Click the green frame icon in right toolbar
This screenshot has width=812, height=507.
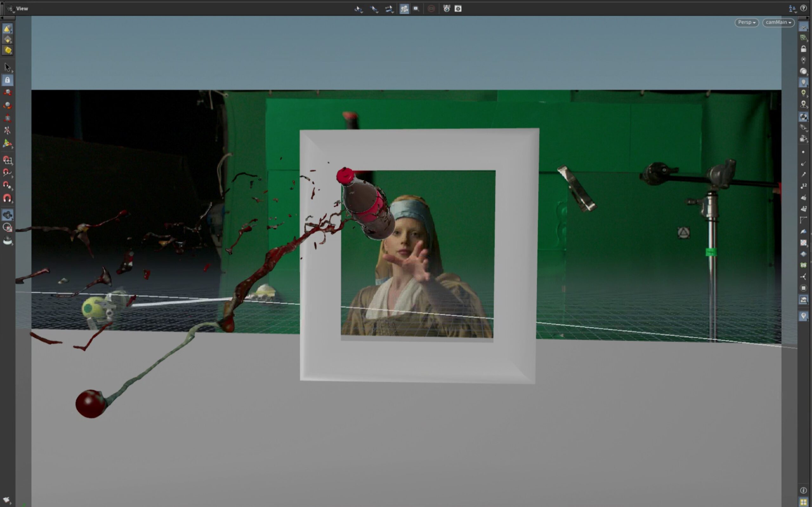(x=803, y=265)
